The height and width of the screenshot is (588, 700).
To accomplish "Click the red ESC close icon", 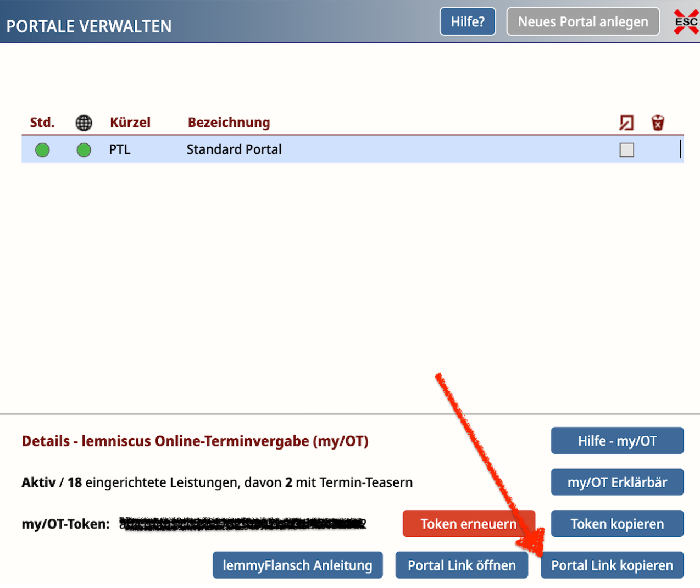I will [x=686, y=22].
